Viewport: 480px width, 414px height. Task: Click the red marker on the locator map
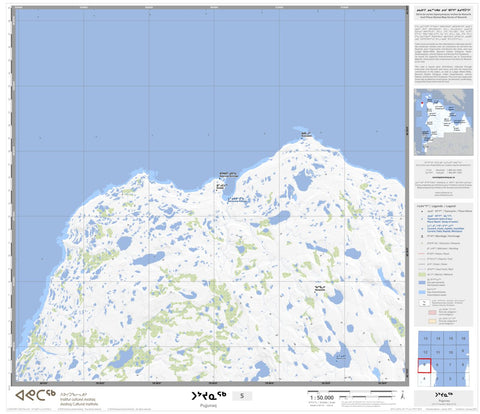[422, 103]
